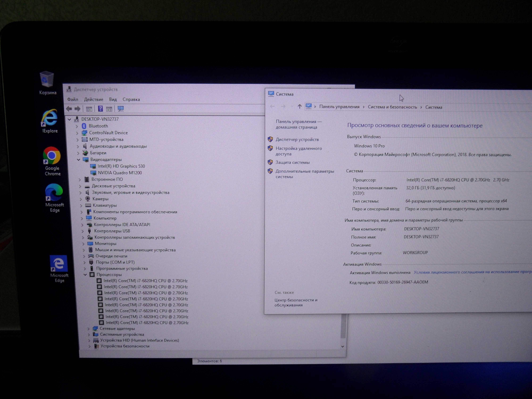Select the Устройства безопасности tree item

(x=125, y=346)
